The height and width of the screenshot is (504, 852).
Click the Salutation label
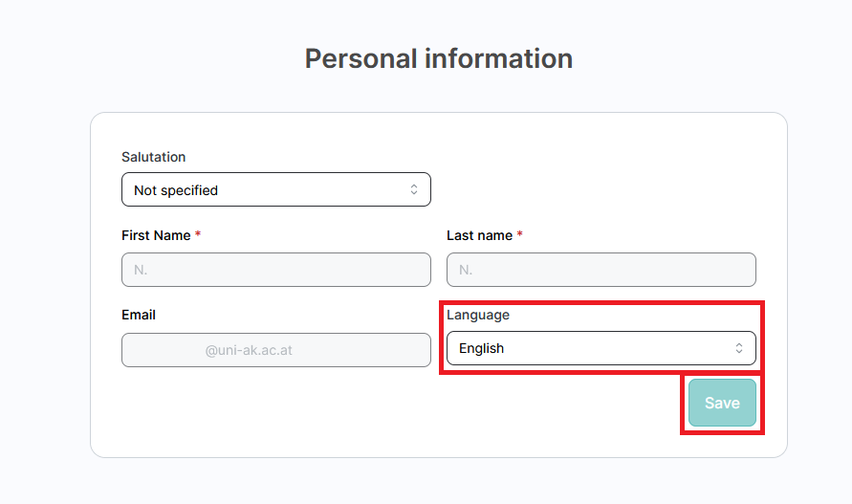point(153,157)
